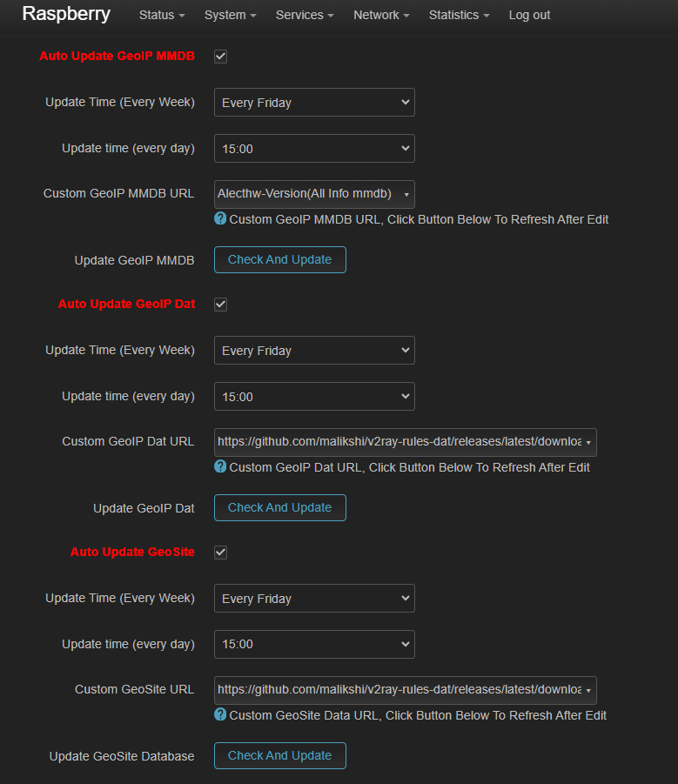Click Check And Update for GeoSite Database

click(x=280, y=755)
